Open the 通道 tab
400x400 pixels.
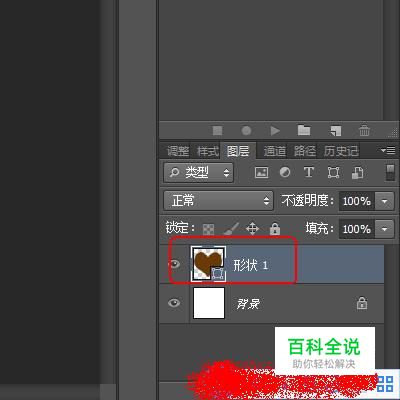[275, 151]
